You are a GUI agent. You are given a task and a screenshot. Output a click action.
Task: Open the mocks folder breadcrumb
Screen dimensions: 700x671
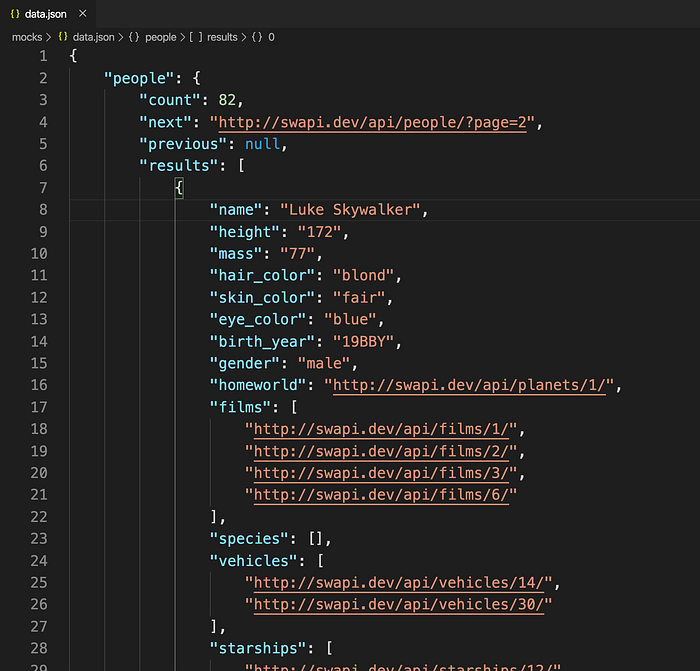tap(27, 37)
